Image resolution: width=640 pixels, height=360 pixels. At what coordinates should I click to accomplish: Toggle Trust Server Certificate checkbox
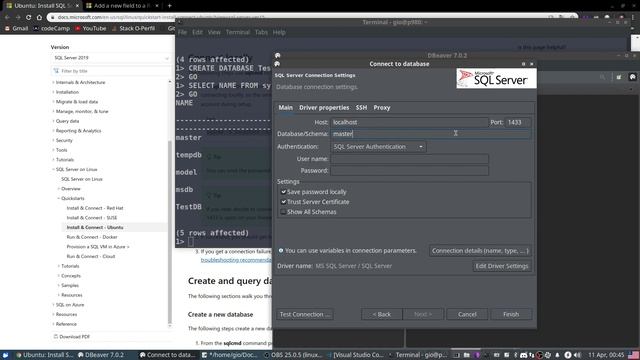(283, 202)
